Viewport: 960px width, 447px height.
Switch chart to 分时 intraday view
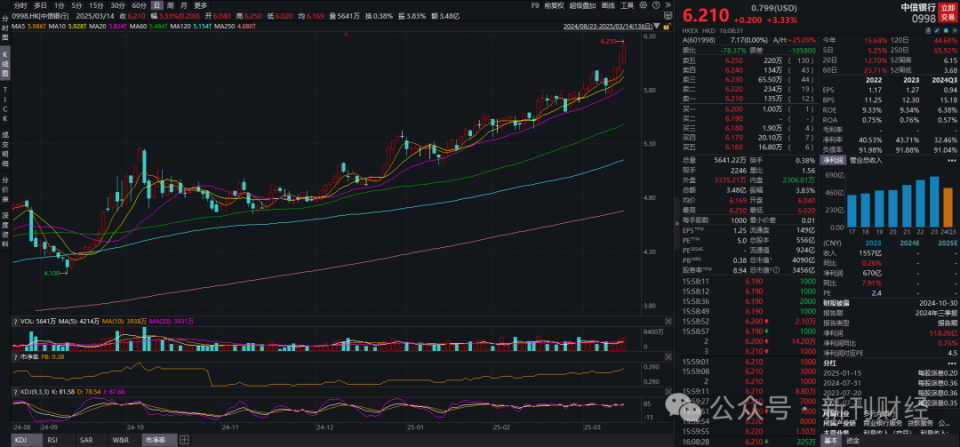[20, 5]
